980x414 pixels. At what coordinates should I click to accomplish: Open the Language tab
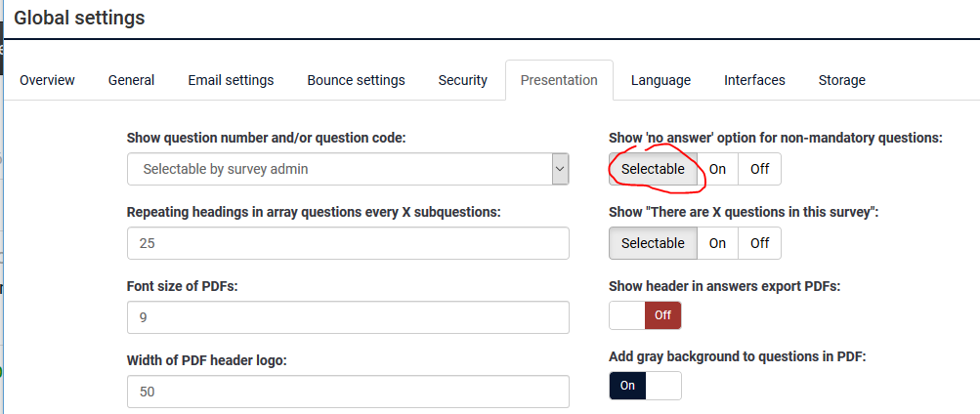tap(660, 80)
